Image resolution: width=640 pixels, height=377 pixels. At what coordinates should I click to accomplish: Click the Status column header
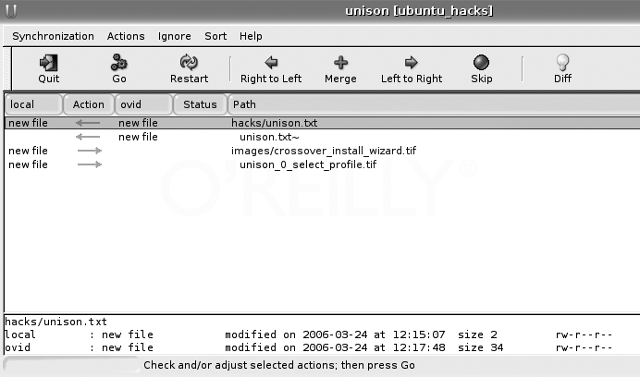200,104
